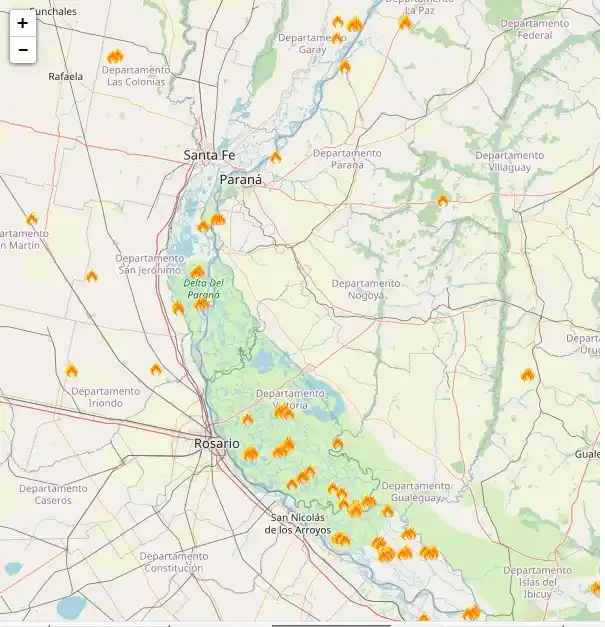Image resolution: width=605 pixels, height=627 pixels.
Task: Zoom out of the map
Action: [x=22, y=50]
